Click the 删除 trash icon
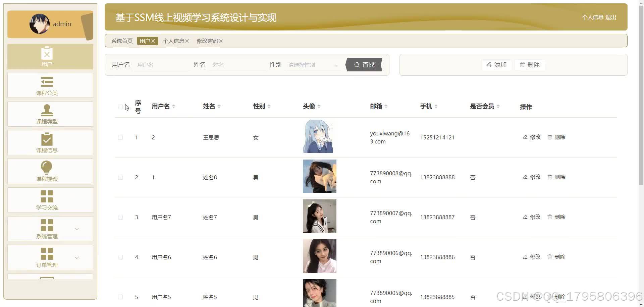 tap(522, 64)
